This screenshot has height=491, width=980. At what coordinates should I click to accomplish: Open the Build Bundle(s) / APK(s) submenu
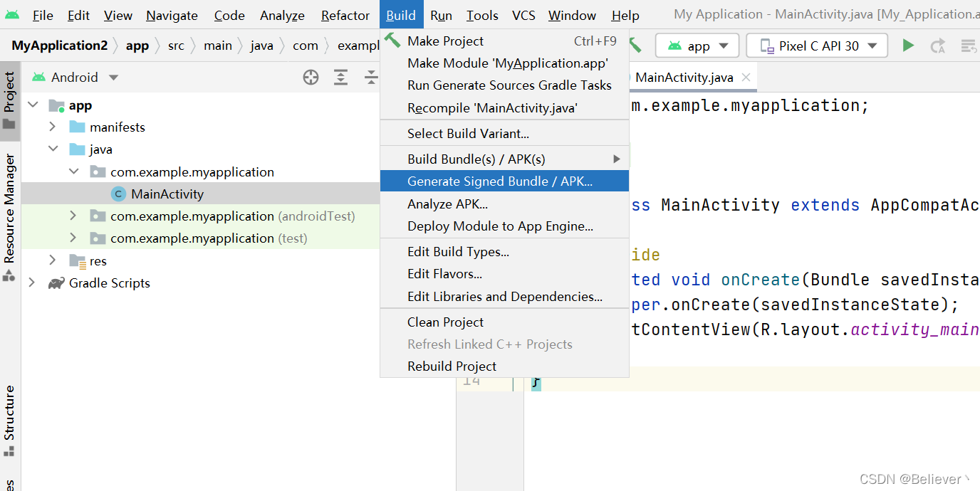pos(504,159)
